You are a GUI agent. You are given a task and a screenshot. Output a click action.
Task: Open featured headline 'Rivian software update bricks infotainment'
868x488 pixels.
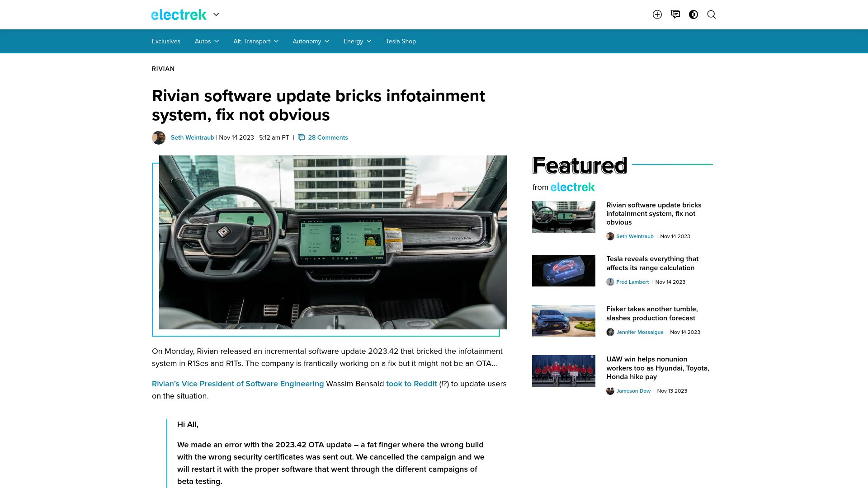coord(654,214)
